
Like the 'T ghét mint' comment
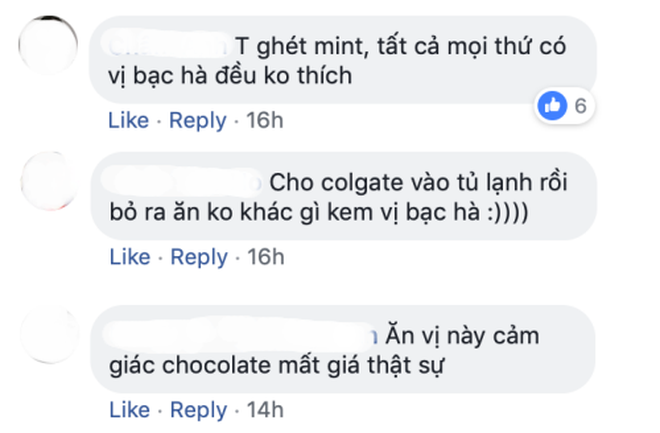click(129, 120)
